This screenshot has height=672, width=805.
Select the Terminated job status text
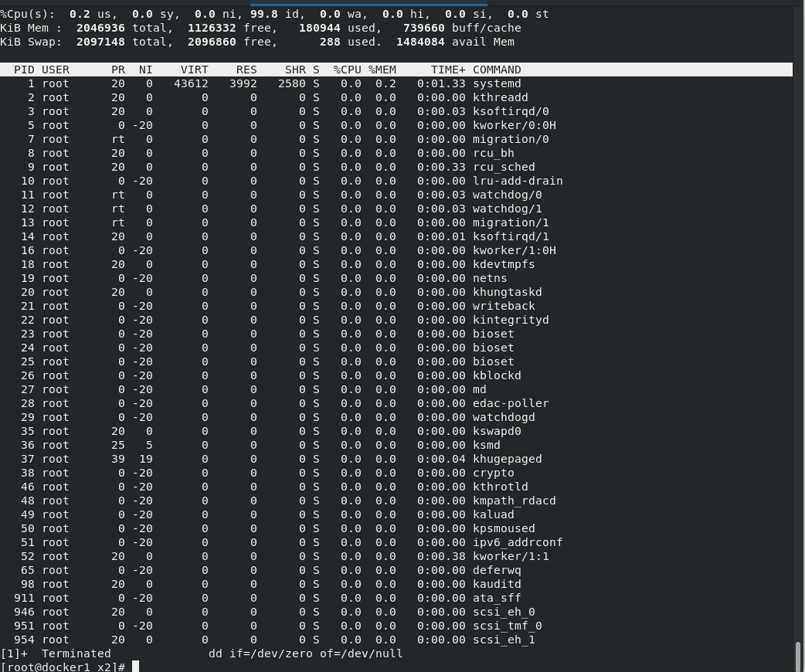click(x=76, y=653)
